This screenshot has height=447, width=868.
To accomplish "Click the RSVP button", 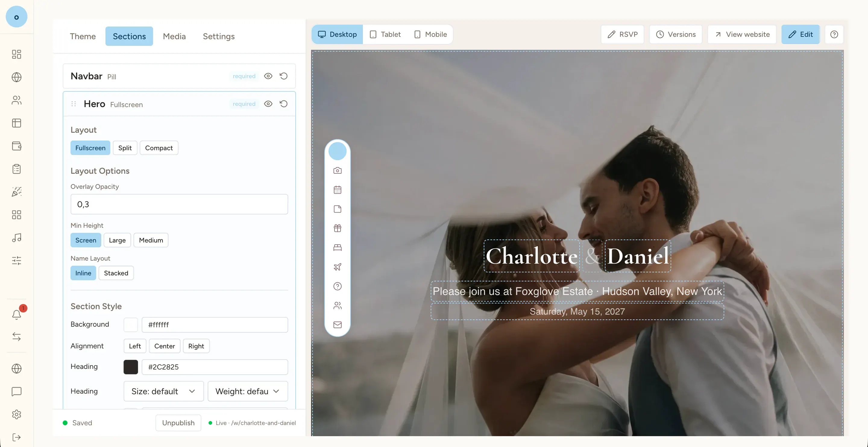I will [x=622, y=34].
